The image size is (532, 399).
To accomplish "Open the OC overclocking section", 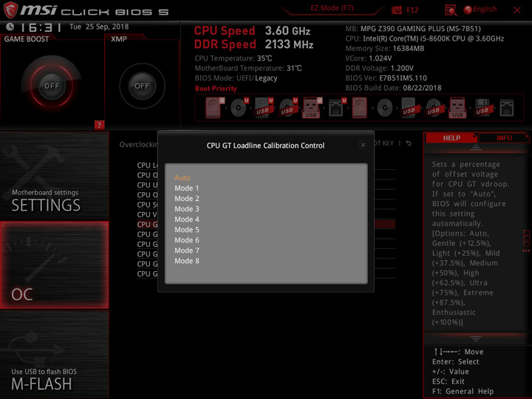I will (x=54, y=265).
